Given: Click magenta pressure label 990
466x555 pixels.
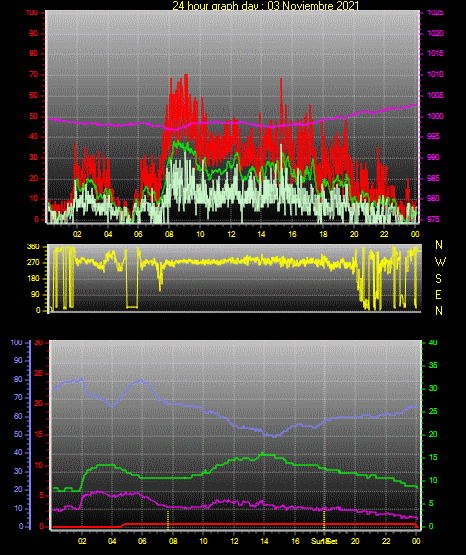Looking at the screenshot, I should point(433,157).
